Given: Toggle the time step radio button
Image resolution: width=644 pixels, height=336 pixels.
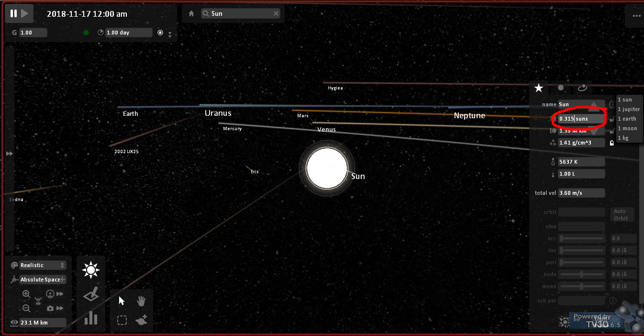Looking at the screenshot, I should point(160,33).
